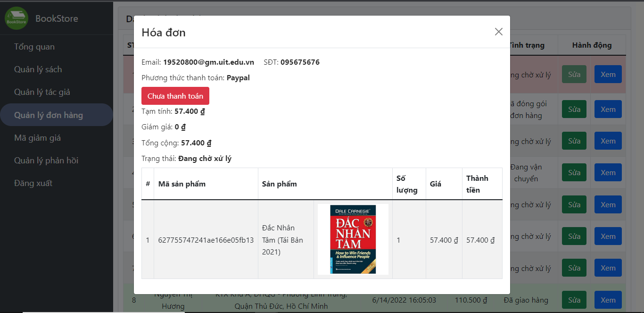Screen dimensions: 644x313
Task: Select the Mã sản phẩm column header
Action: 182,184
